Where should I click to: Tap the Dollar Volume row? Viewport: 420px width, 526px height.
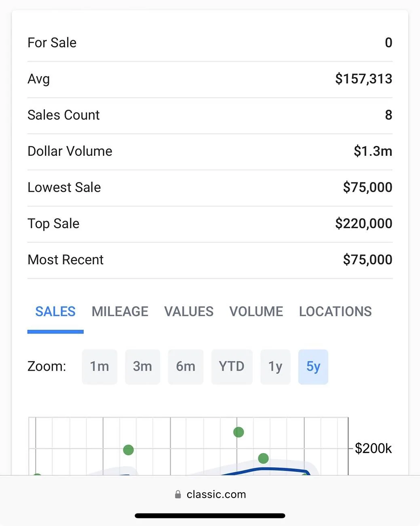[x=210, y=151]
